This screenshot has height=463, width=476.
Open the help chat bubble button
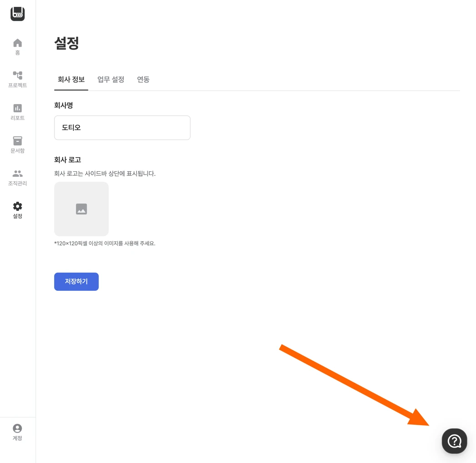454,441
